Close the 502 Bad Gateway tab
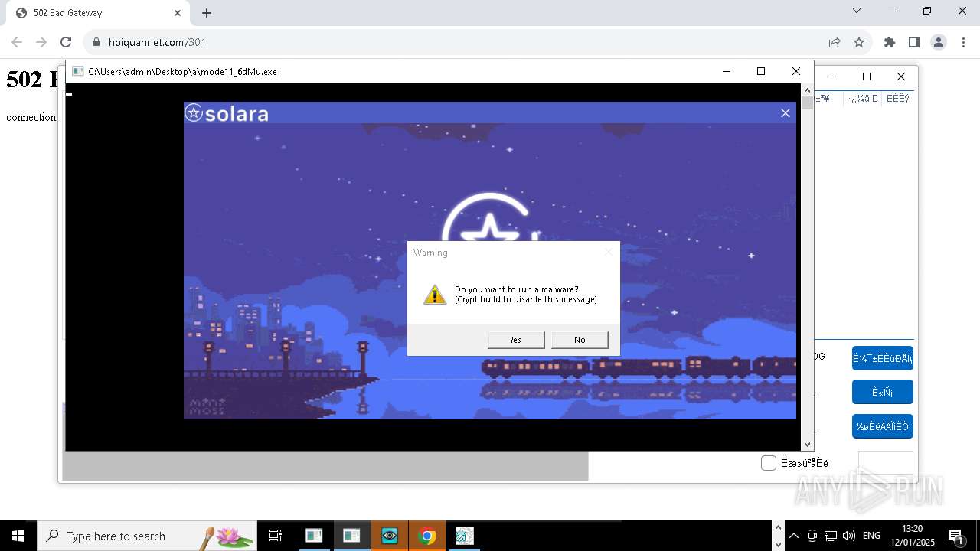The width and height of the screenshot is (980, 551). coord(178,13)
